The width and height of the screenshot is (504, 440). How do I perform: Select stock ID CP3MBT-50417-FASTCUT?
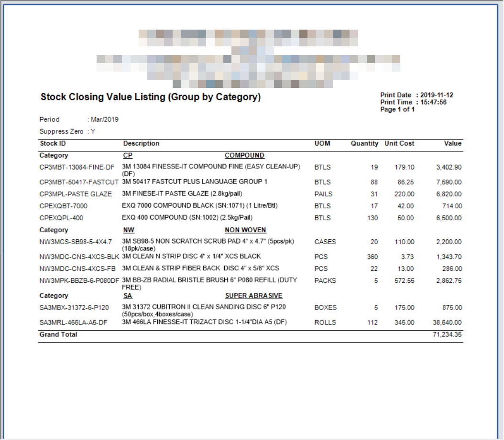(79, 182)
